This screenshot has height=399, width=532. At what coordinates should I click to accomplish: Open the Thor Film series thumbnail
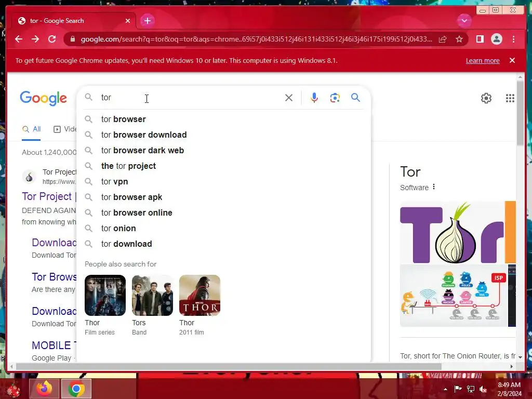105,296
